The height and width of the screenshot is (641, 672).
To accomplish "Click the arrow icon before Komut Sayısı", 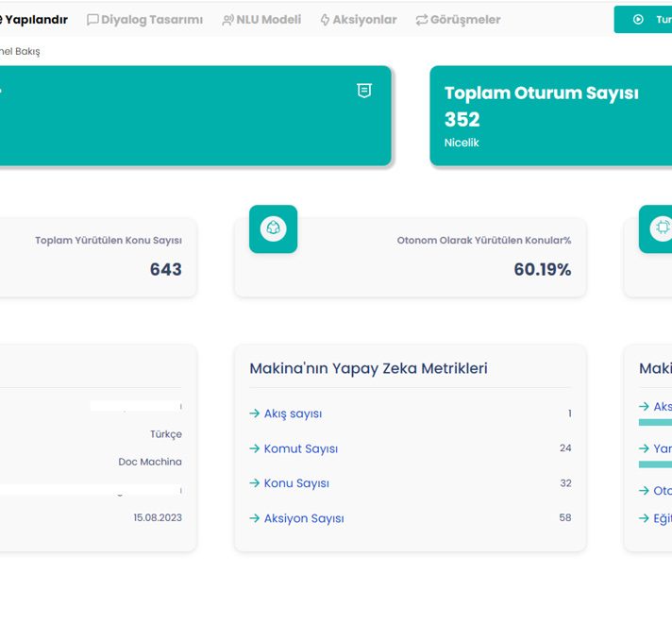I will 255,448.
